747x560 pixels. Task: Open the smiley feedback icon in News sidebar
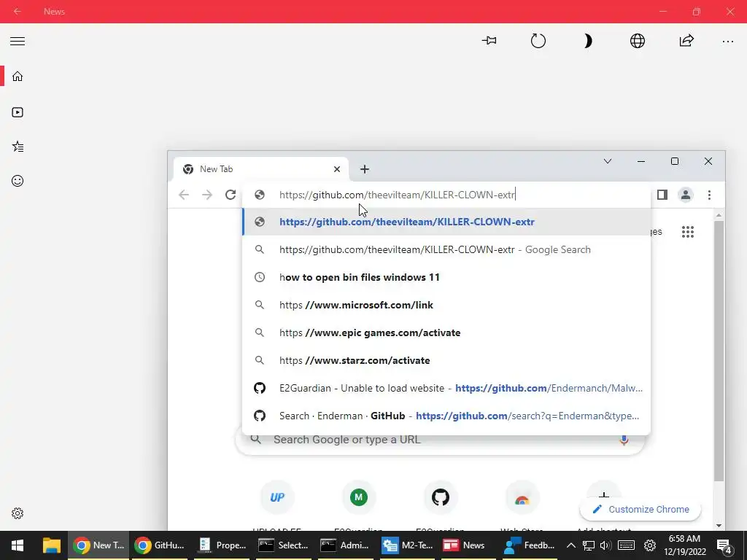click(x=18, y=181)
